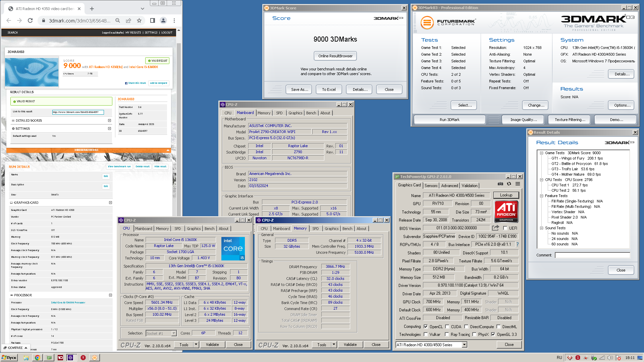Image resolution: width=644 pixels, height=362 pixels.
Task: Open the SPD tab in CPU-Z Mainboard window
Action: click(x=279, y=113)
